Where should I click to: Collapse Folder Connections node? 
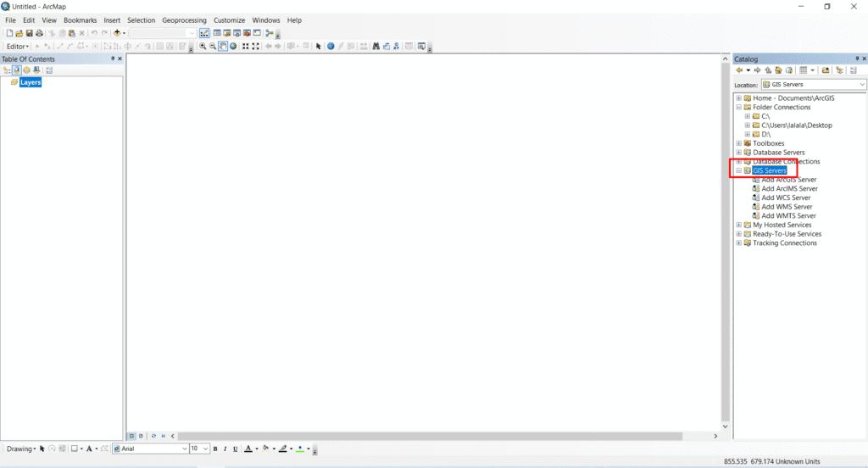738,107
